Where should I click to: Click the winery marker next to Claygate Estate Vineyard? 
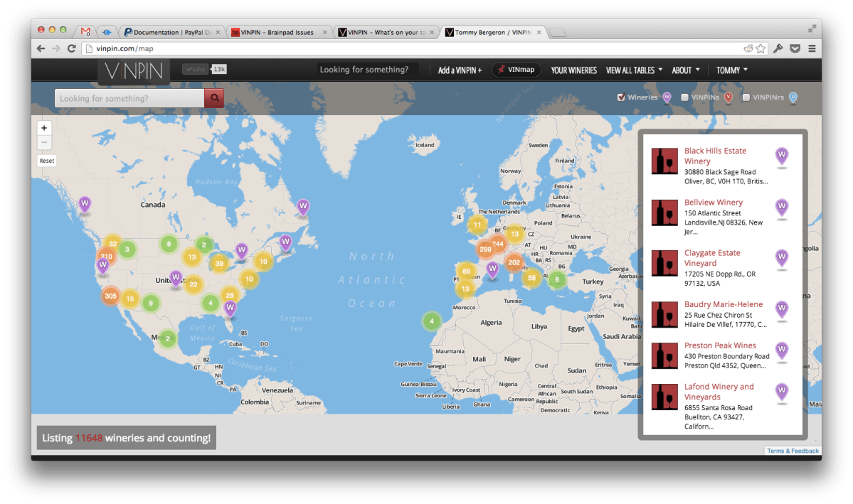click(x=782, y=258)
